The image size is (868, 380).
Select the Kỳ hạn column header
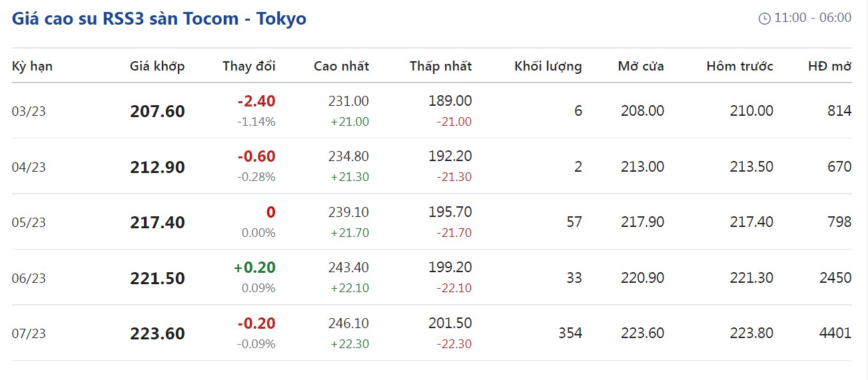coord(32,66)
